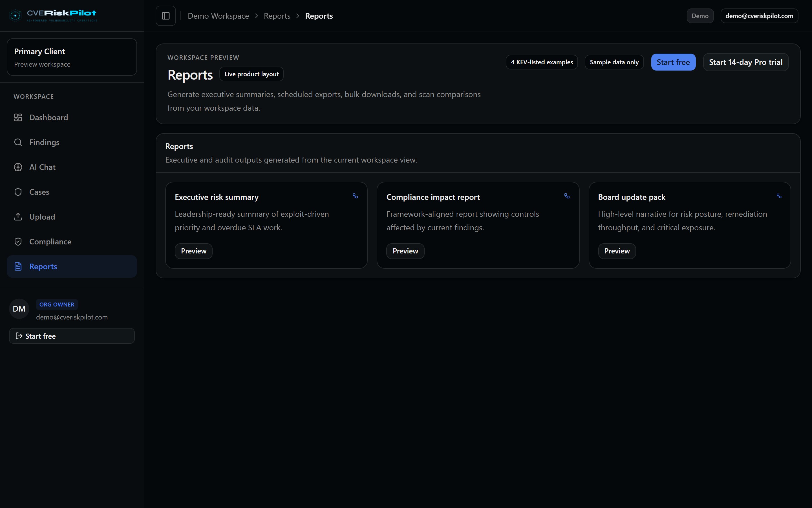Click the Cases shield icon

[x=18, y=192]
